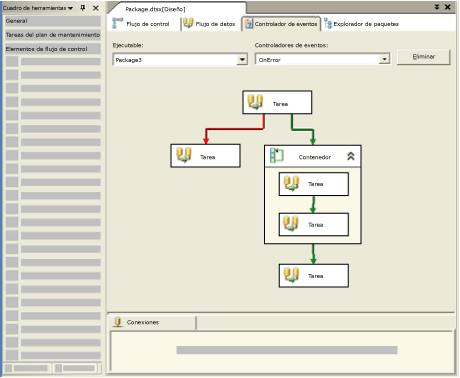
Task: Click the data flow icon of topmost Tarea
Action: pos(255,102)
